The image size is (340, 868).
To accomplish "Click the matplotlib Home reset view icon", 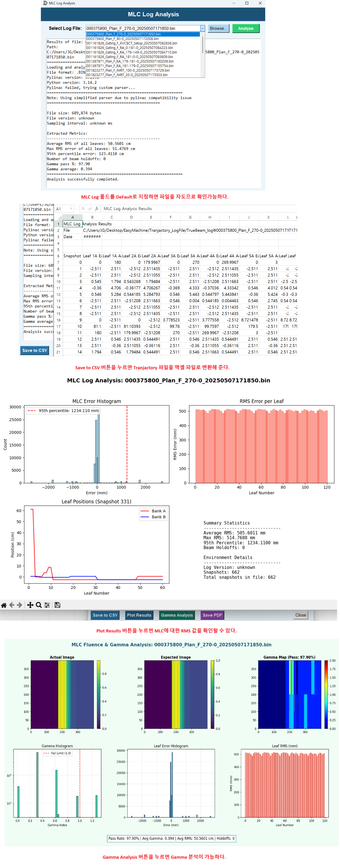I will (x=4, y=605).
